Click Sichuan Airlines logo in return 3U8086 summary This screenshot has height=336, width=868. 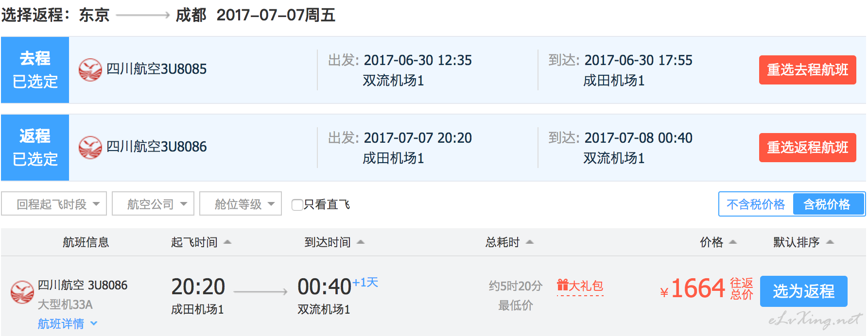[x=90, y=147]
